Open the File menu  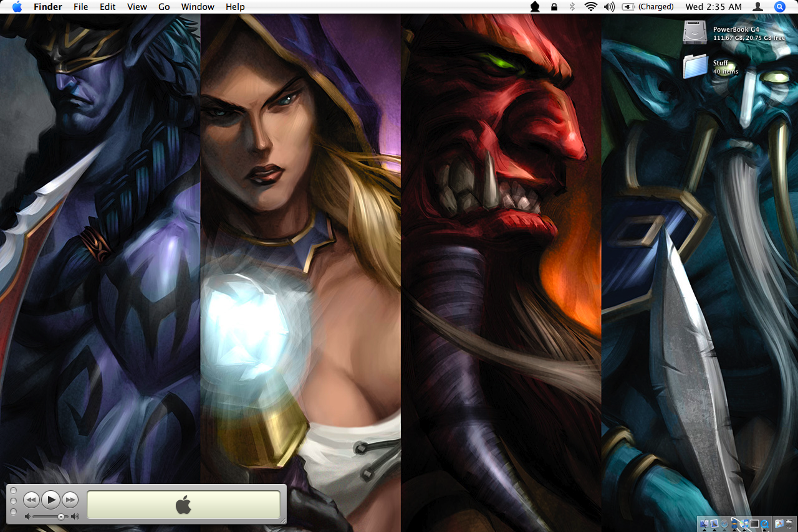80,7
